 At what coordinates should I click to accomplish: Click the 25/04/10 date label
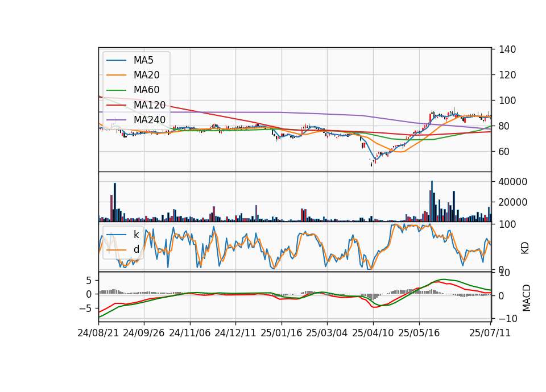[x=373, y=333]
